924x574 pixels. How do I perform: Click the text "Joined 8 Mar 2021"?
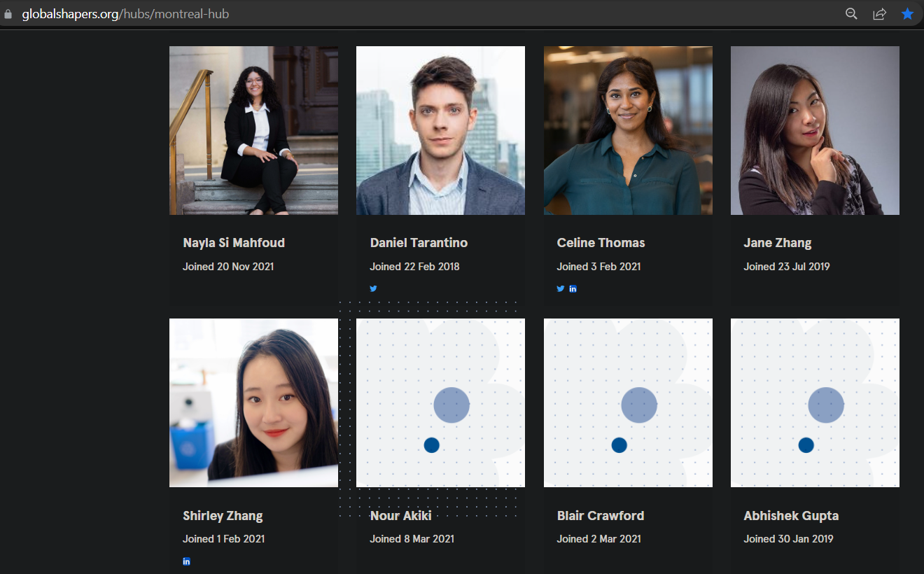pyautogui.click(x=412, y=539)
